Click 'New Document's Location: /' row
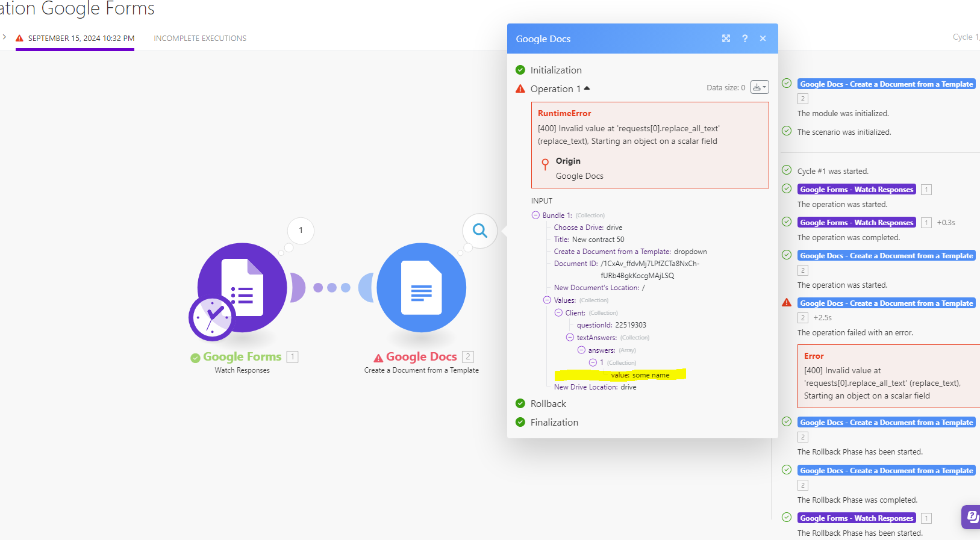The height and width of the screenshot is (540, 980). (x=599, y=288)
